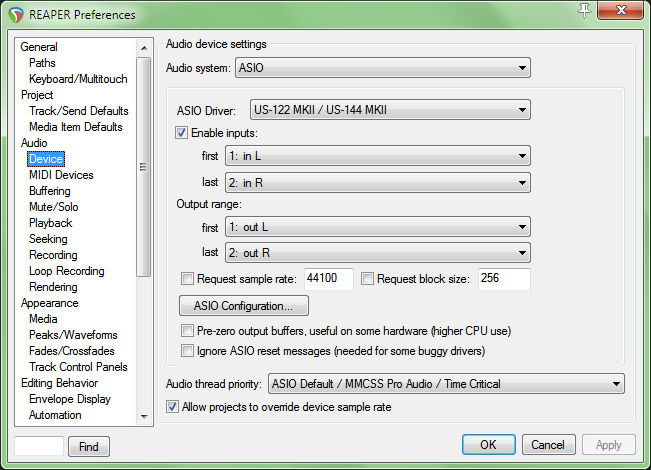
Task: Open Automation preferences
Action: click(x=55, y=415)
